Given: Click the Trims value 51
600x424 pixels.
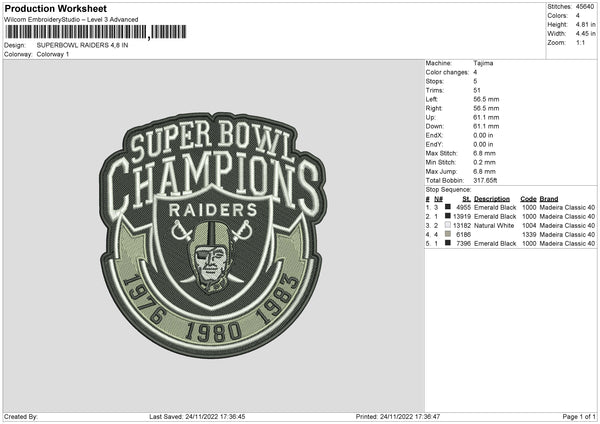Looking at the screenshot, I should pyautogui.click(x=476, y=90).
